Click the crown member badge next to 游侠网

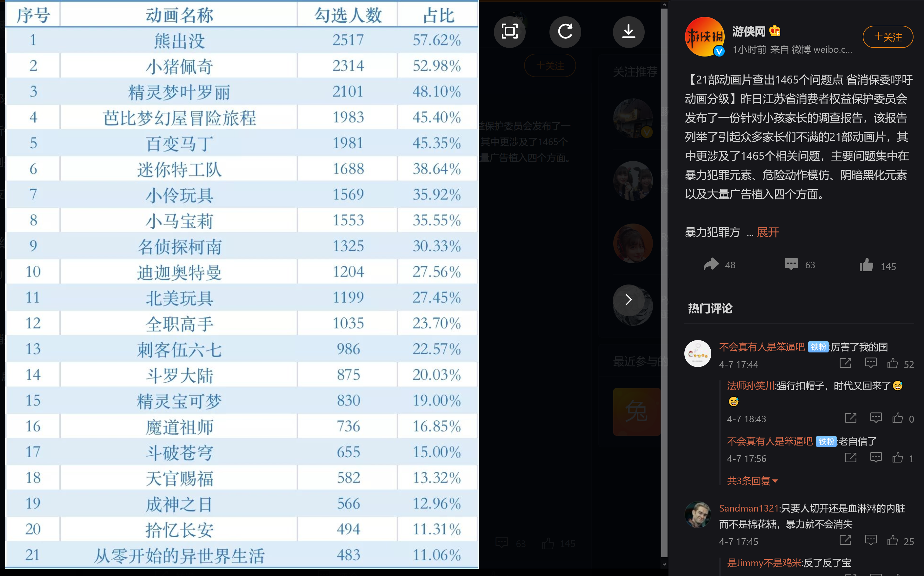pos(775,30)
